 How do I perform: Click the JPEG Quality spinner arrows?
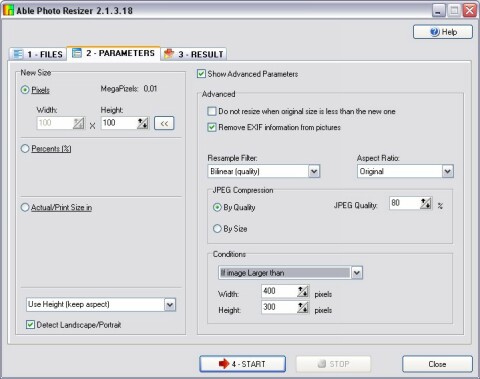pyautogui.click(x=426, y=203)
